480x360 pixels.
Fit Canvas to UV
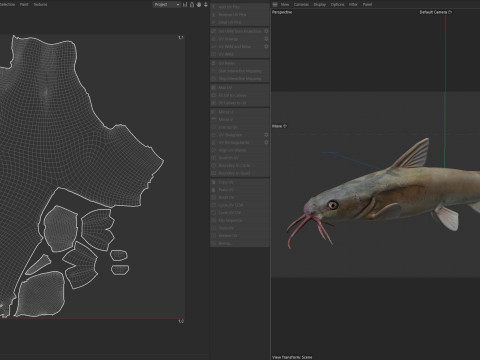pos(240,103)
